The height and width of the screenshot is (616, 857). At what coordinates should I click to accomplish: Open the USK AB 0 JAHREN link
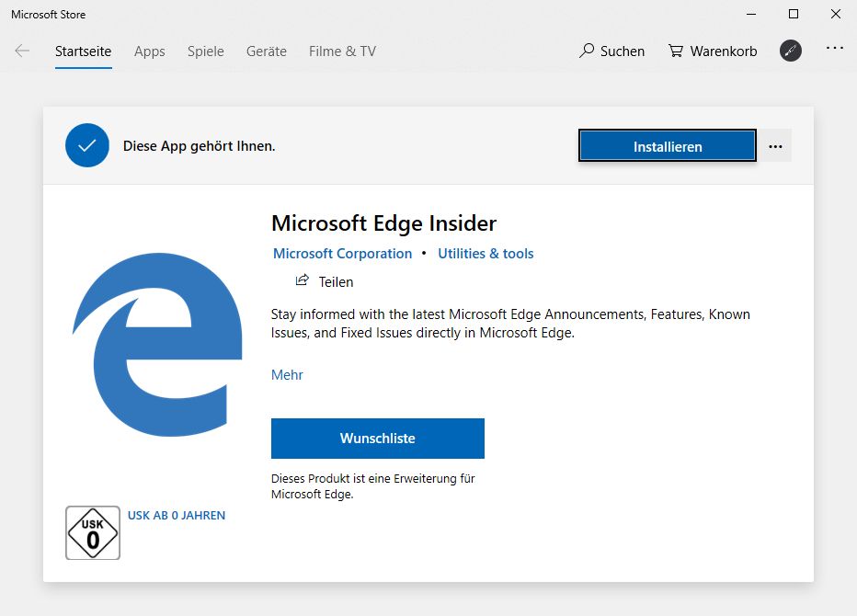coord(176,516)
